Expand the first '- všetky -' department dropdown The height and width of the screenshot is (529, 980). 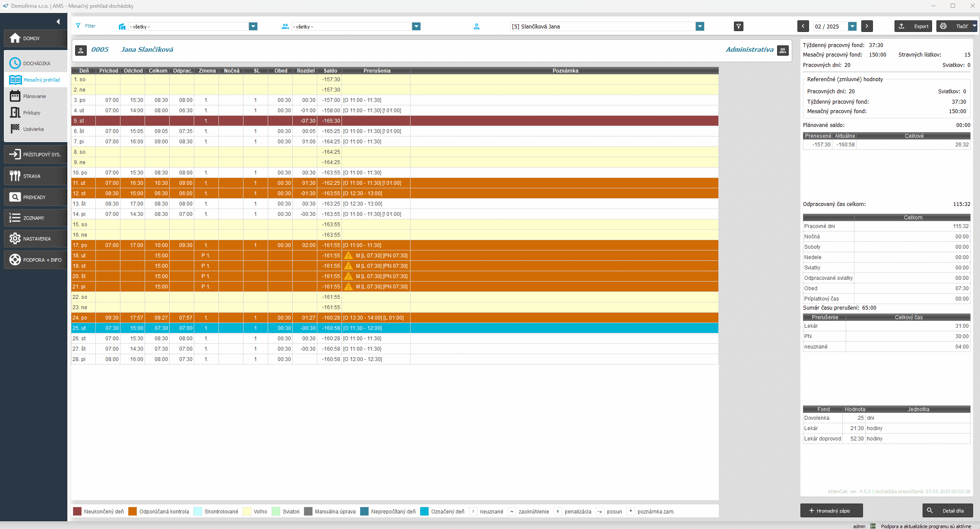point(253,26)
